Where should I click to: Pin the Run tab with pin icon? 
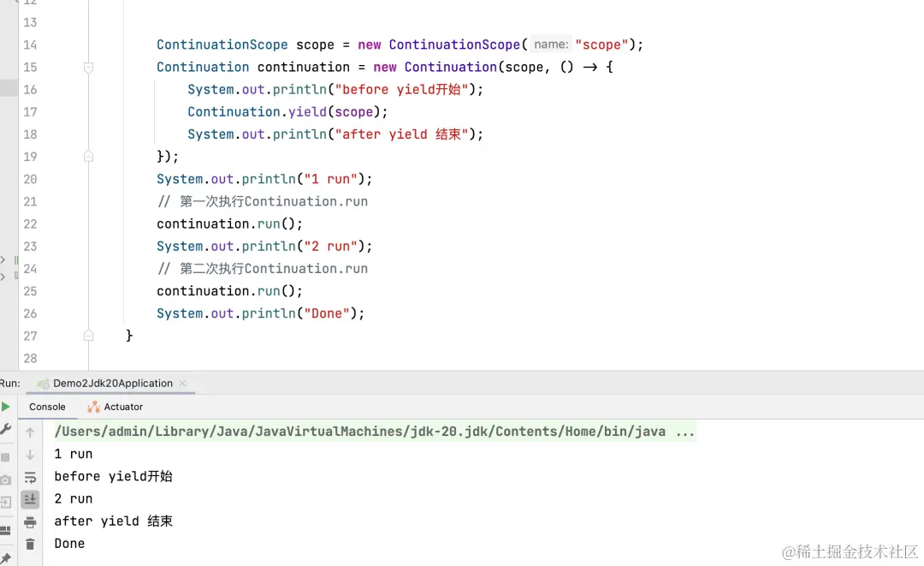pos(5,557)
